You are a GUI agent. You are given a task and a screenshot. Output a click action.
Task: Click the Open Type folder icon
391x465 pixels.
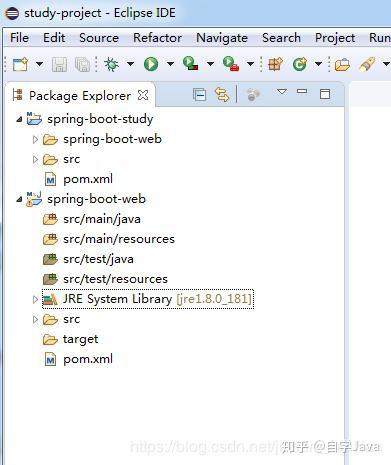point(343,64)
